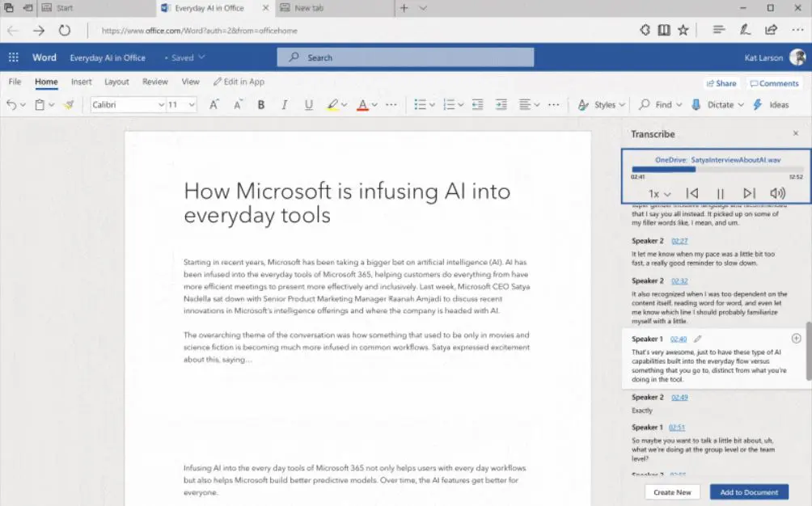Select the text highlight color tool
The image size is (812, 506).
(x=334, y=104)
